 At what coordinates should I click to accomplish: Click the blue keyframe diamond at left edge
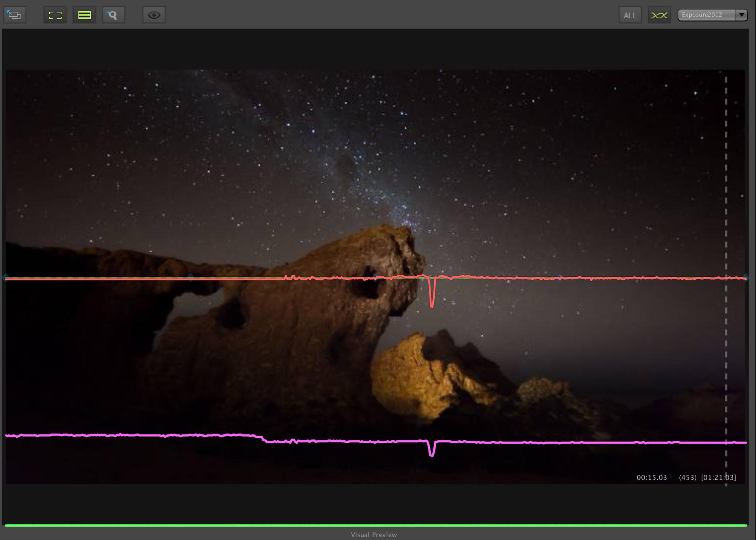(x=6, y=277)
